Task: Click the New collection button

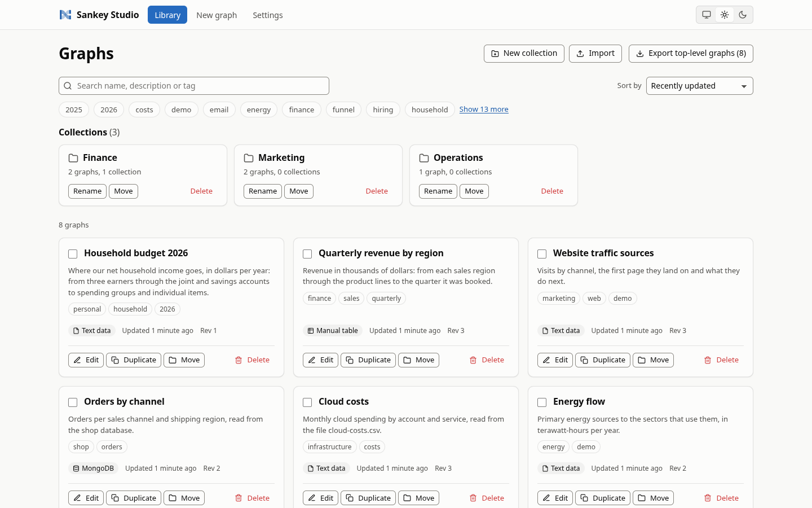Action: pyautogui.click(x=524, y=54)
